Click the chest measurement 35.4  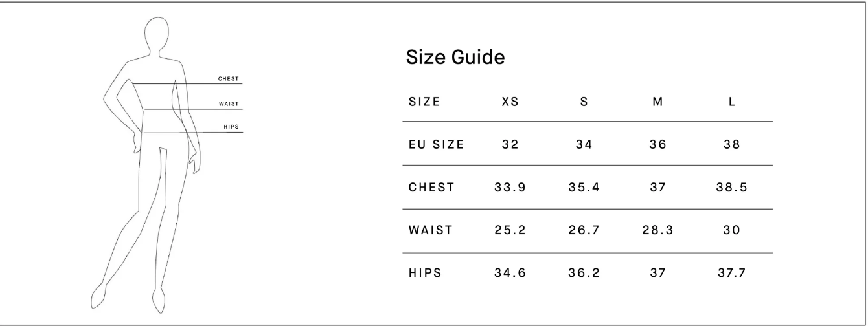point(584,188)
